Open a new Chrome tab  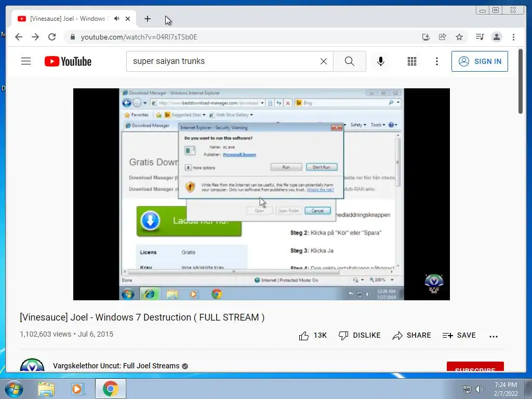pyautogui.click(x=147, y=19)
